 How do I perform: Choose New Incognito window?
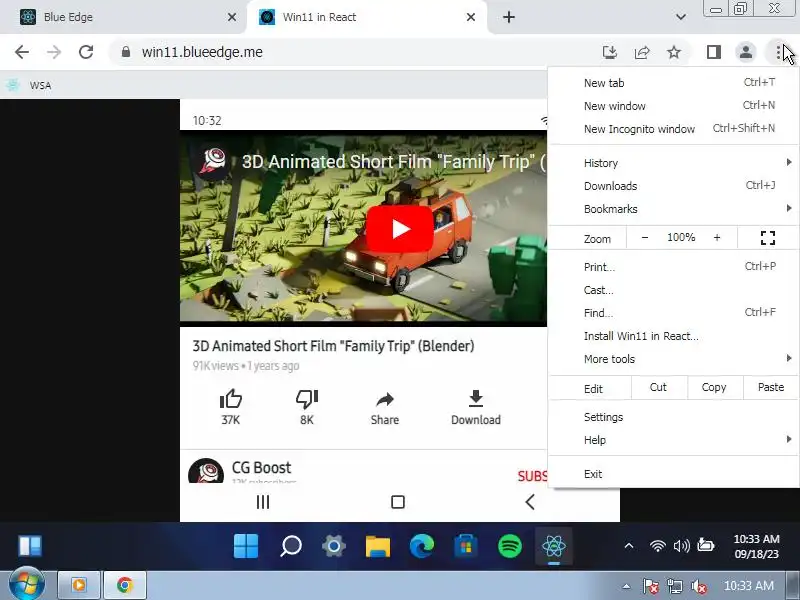click(x=673, y=129)
